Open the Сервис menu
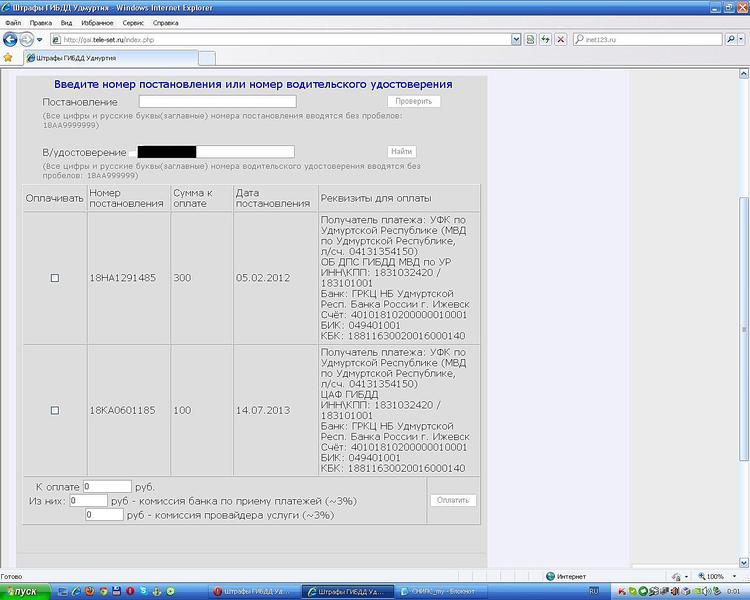Screen dimensions: 750x600 pos(133,21)
